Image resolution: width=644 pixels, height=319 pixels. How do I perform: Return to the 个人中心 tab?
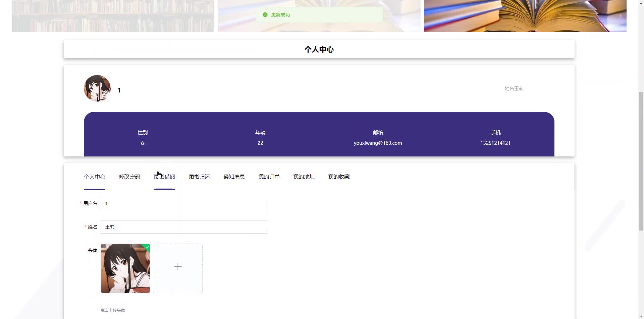94,177
